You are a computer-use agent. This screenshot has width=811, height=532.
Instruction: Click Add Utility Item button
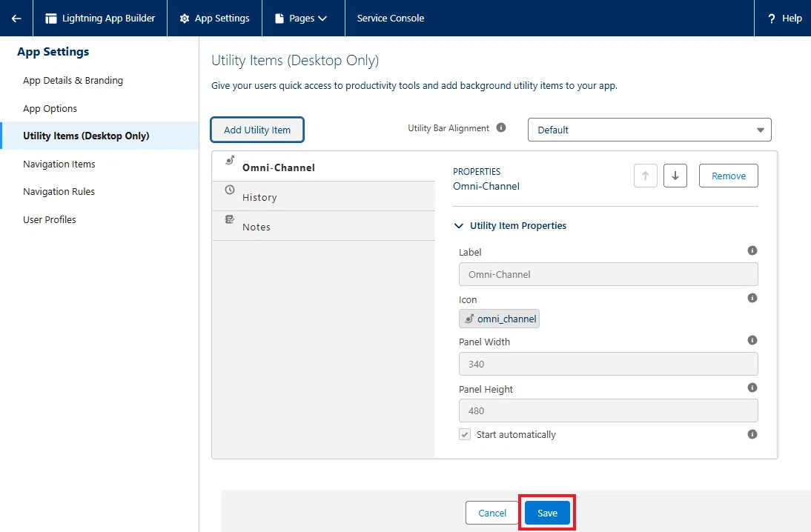tap(257, 130)
